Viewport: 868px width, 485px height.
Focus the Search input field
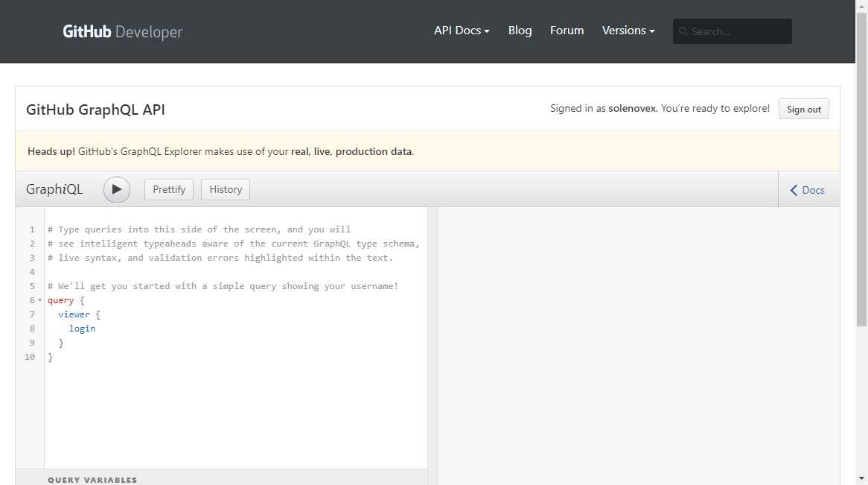pos(732,31)
